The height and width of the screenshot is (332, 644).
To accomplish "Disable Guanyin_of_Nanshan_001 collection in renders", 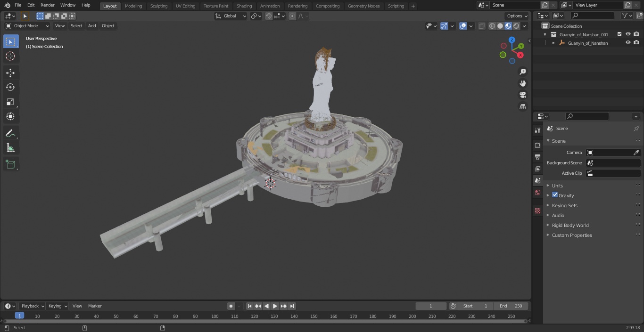I will pos(636,34).
